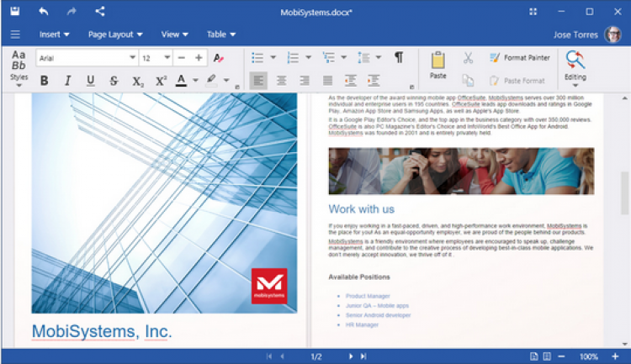
Task: Open the Jose Torres account
Action: pos(586,35)
